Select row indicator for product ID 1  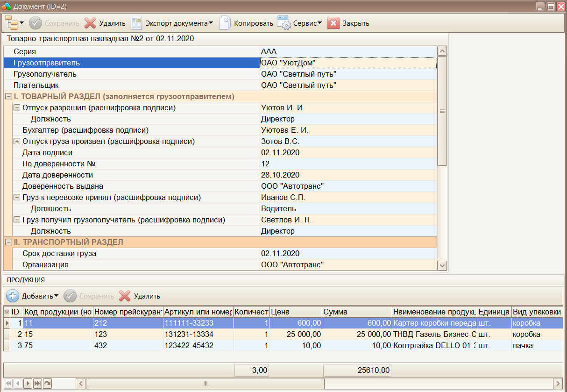point(7,323)
